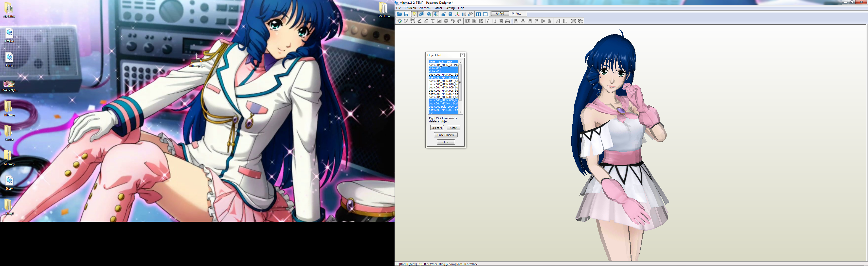Open the Other menu
Image resolution: width=868 pixels, height=266 pixels.
pyautogui.click(x=438, y=8)
